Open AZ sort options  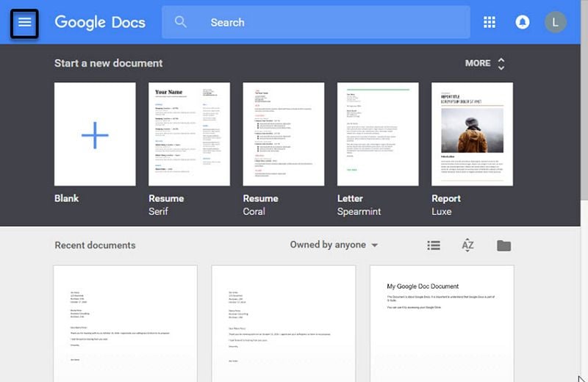[467, 245]
